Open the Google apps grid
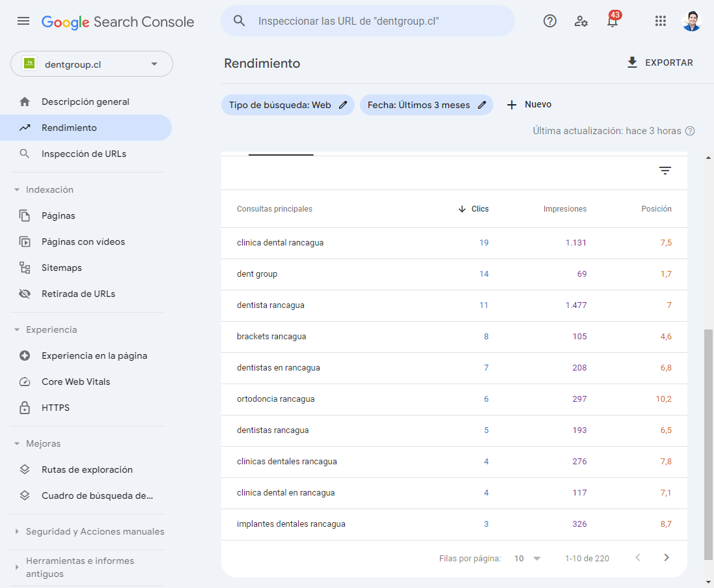Viewport: 714px width, 588px height. pos(661,21)
